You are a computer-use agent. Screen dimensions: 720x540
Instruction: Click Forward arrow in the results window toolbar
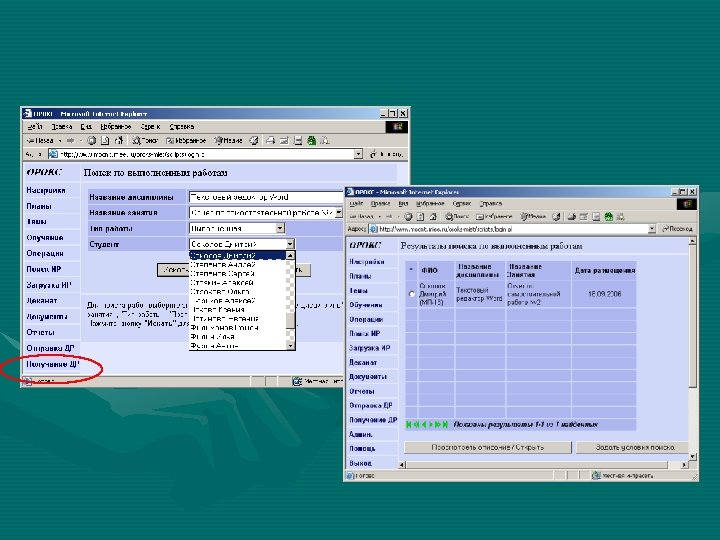pos(390,216)
